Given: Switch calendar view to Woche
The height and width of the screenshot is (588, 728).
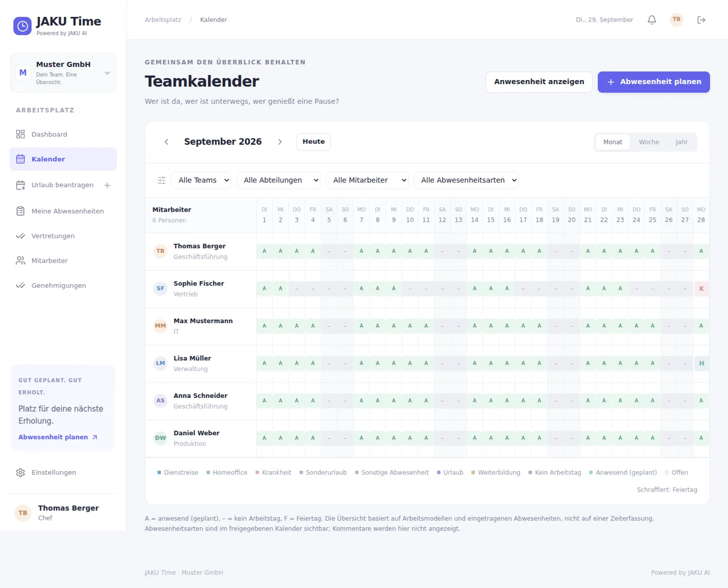Looking at the screenshot, I should [x=649, y=142].
